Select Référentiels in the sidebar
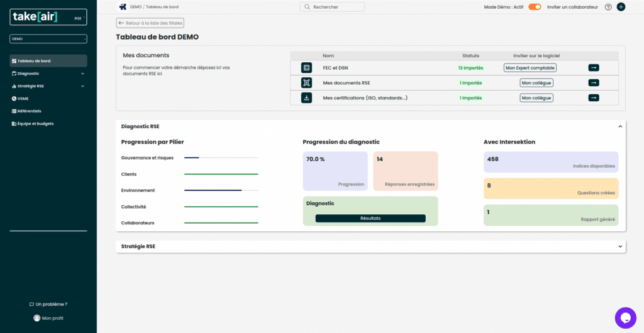This screenshot has width=644, height=333. [29, 111]
